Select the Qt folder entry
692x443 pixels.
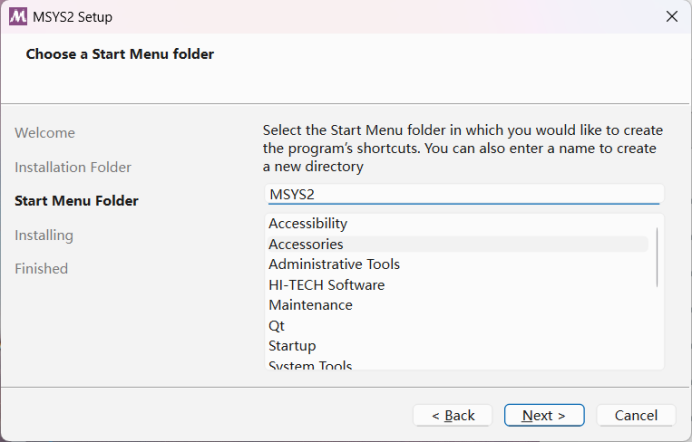[458, 326]
